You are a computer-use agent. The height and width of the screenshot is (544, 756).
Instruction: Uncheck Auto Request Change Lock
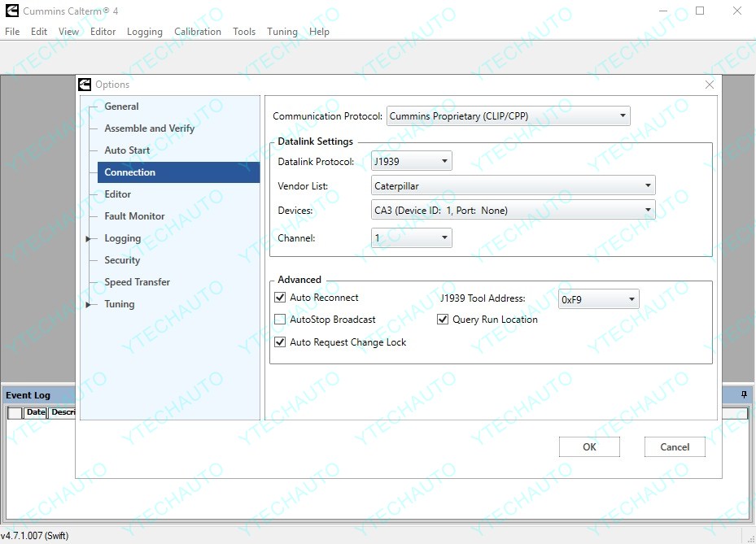(281, 343)
